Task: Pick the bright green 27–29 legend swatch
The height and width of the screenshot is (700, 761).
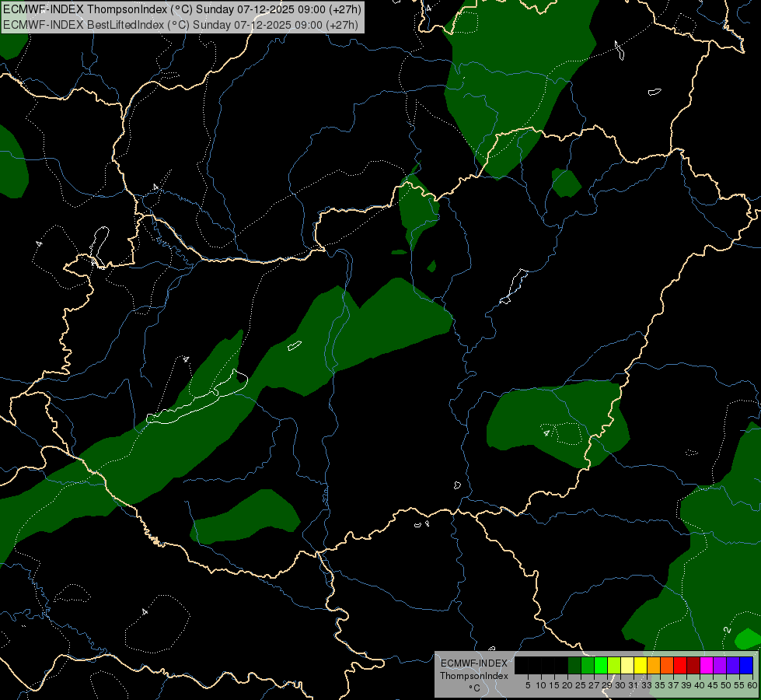Action: coord(602,665)
